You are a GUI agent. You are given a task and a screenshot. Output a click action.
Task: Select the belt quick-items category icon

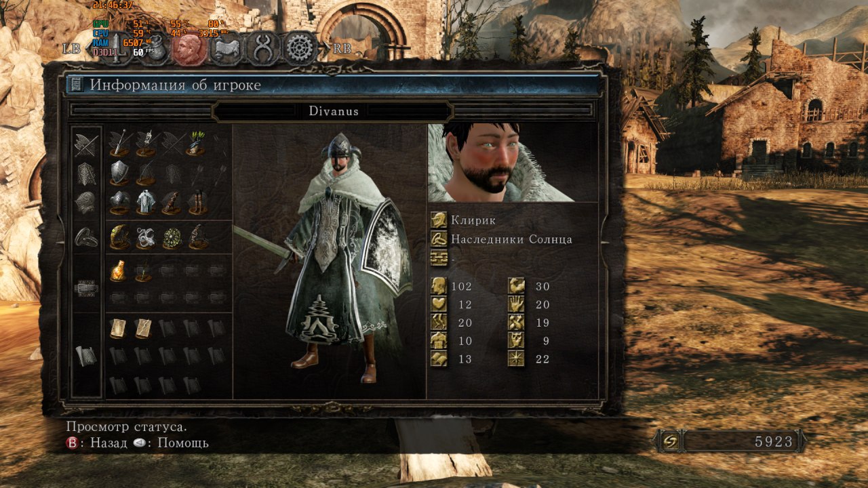point(86,288)
